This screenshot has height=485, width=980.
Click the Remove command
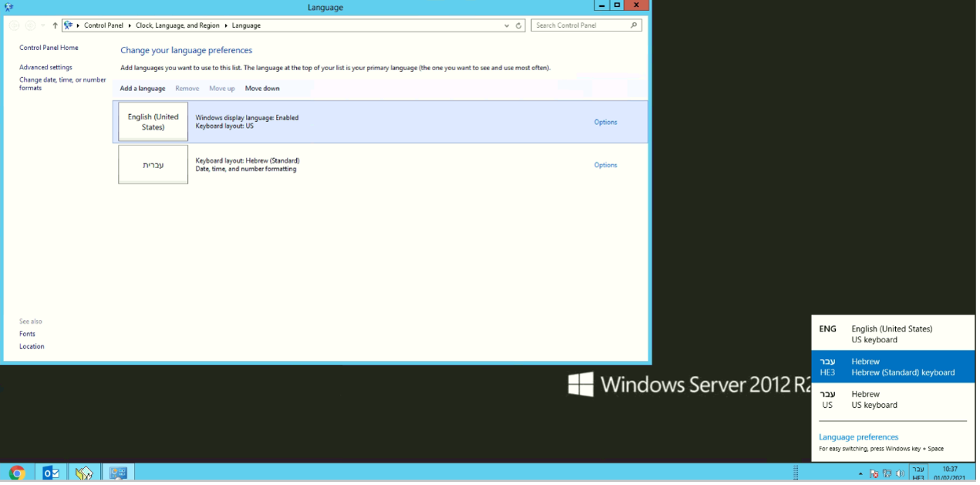tap(187, 89)
